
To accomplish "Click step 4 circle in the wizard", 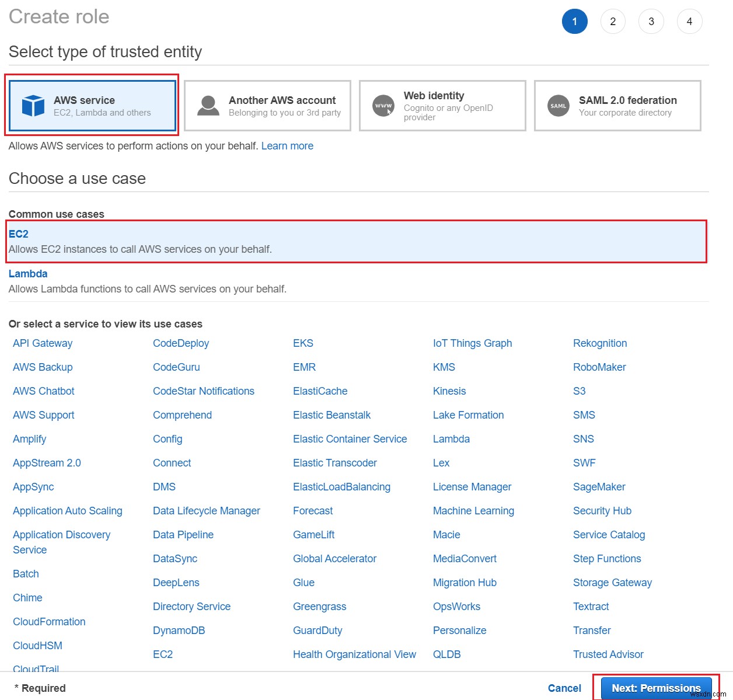I will point(690,21).
